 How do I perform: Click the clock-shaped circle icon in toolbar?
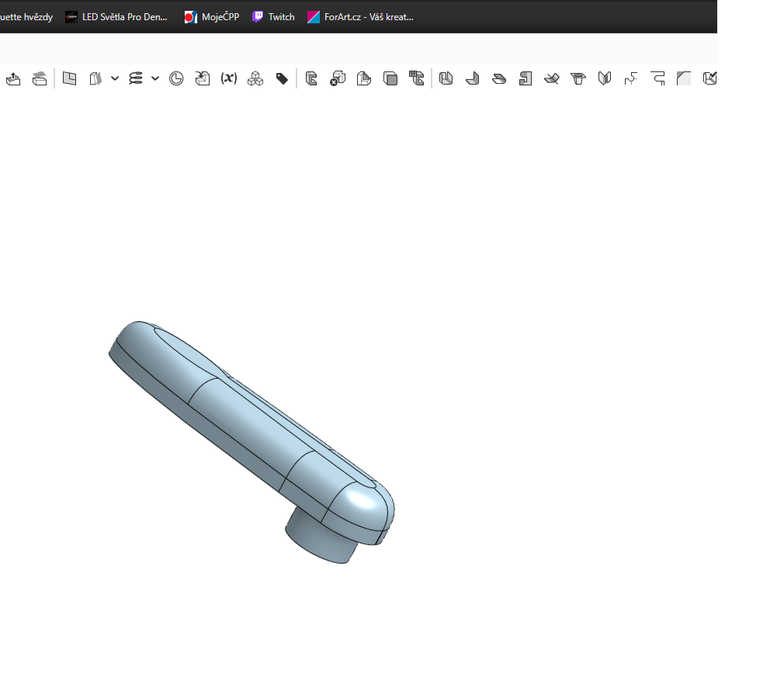(x=176, y=78)
